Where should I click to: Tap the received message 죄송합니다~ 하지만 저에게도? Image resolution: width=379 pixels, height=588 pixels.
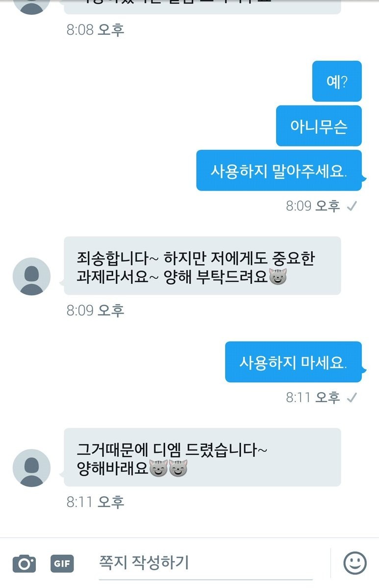pos(202,266)
